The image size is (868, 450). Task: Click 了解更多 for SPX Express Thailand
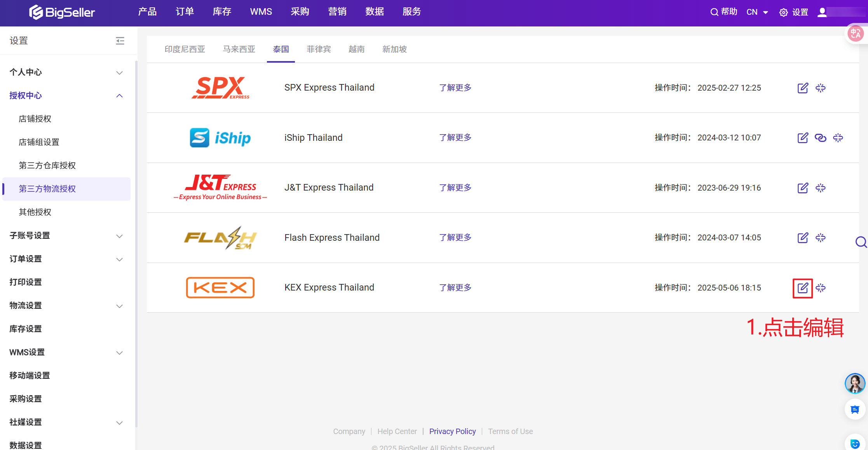click(x=455, y=88)
